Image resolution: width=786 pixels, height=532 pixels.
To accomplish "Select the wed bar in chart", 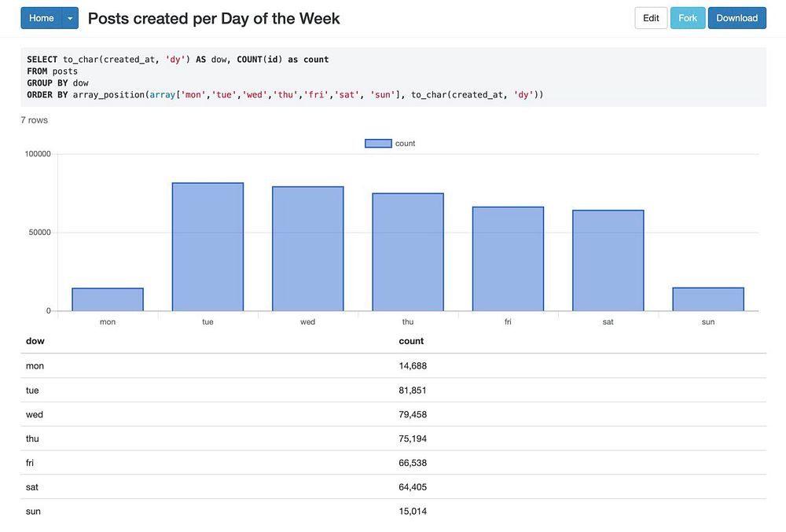I will 307,248.
